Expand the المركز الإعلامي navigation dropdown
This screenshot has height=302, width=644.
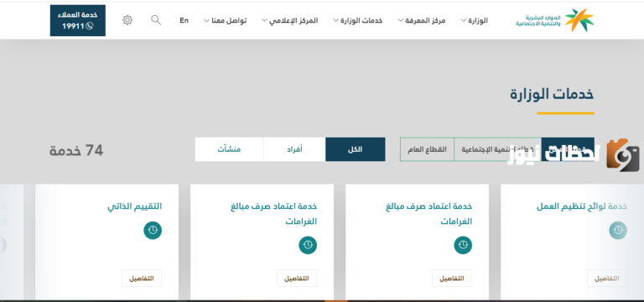(290, 20)
